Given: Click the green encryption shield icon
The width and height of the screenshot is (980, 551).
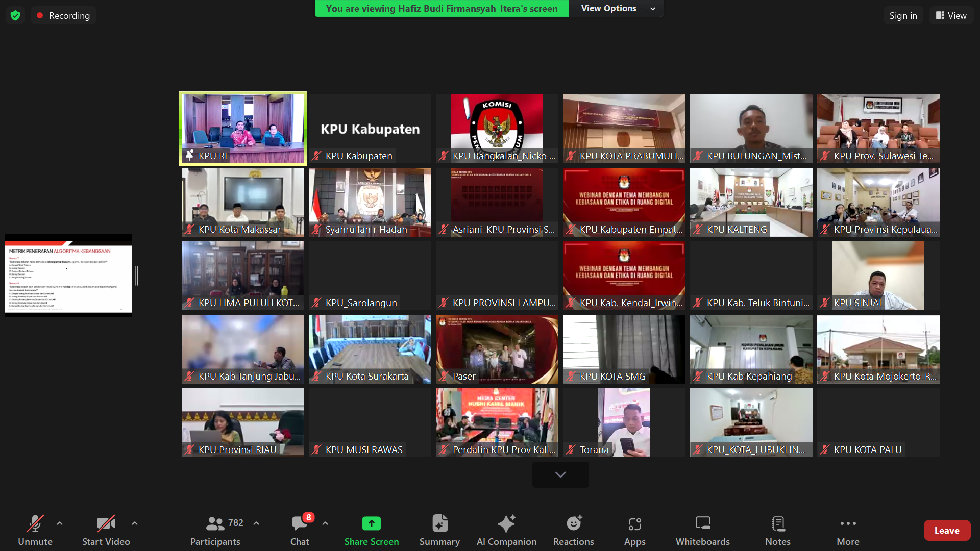Looking at the screenshot, I should click(x=15, y=15).
